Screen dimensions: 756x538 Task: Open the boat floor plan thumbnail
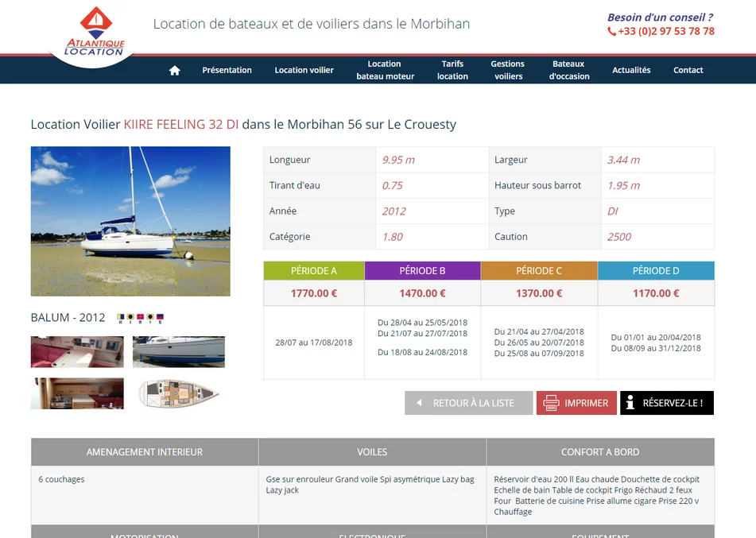point(178,393)
